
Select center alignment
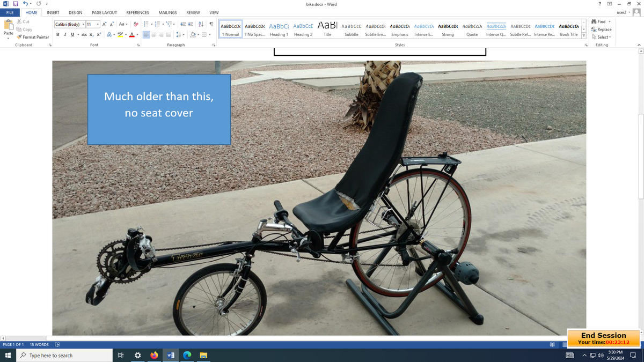153,34
